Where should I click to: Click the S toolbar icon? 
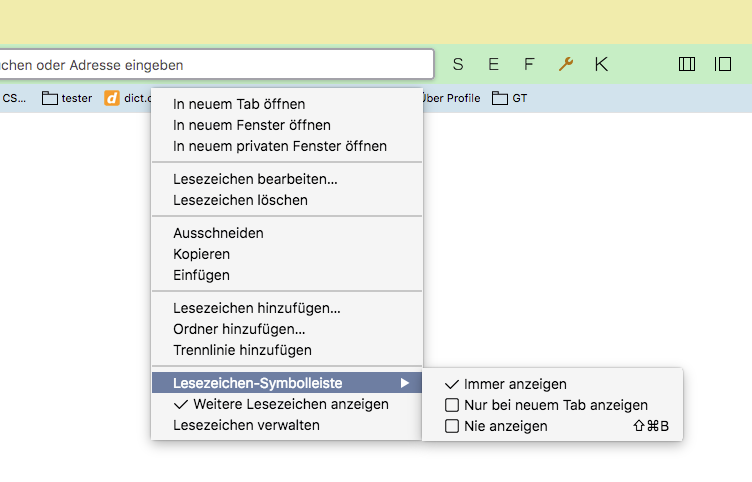[x=458, y=64]
